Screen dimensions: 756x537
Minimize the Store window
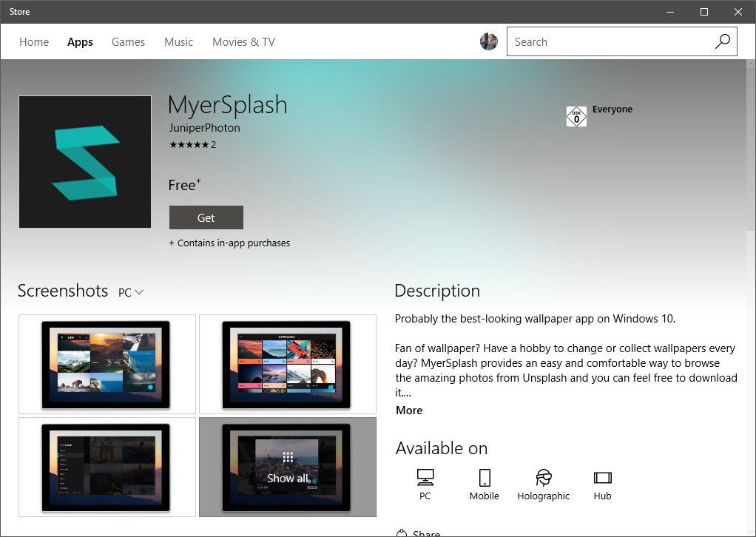[670, 12]
